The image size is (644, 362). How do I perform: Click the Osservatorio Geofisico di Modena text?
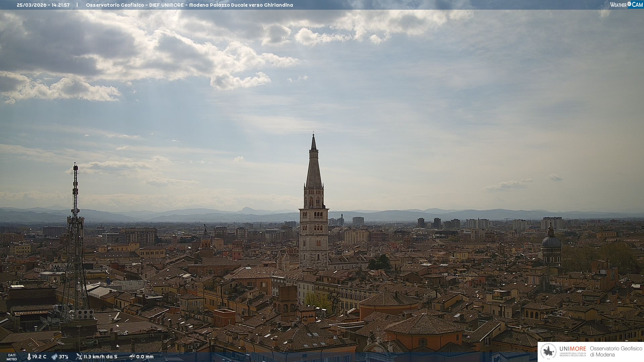click(615, 351)
